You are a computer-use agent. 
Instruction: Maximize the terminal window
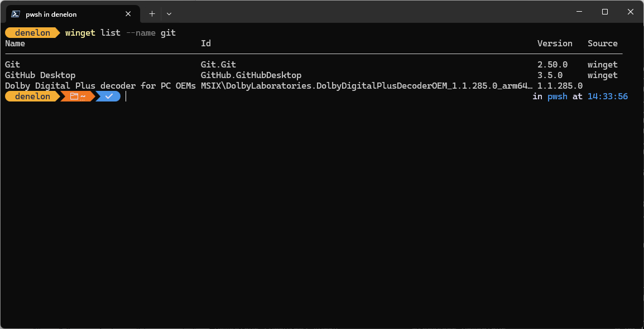pos(604,12)
